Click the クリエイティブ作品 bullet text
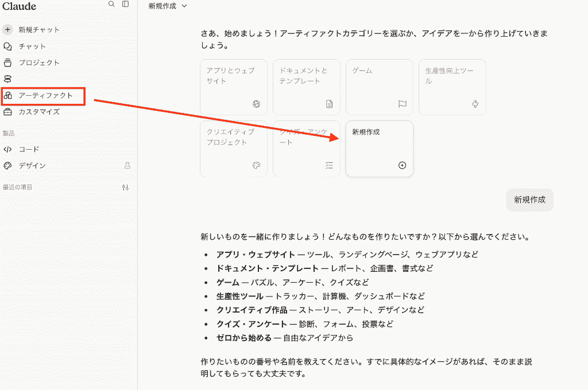This screenshot has height=390, width=588. [x=320, y=310]
